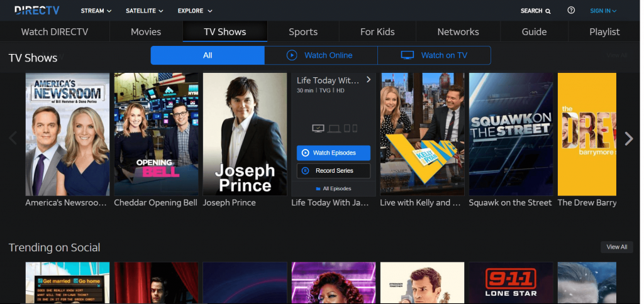
Task: Select the TV Shows tab
Action: coord(225,31)
